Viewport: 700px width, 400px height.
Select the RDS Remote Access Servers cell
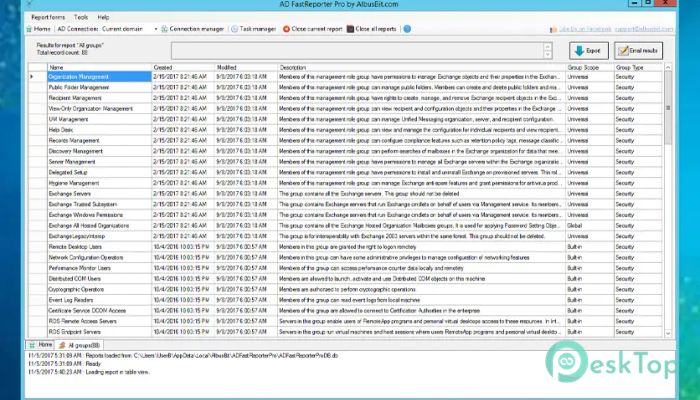point(99,321)
